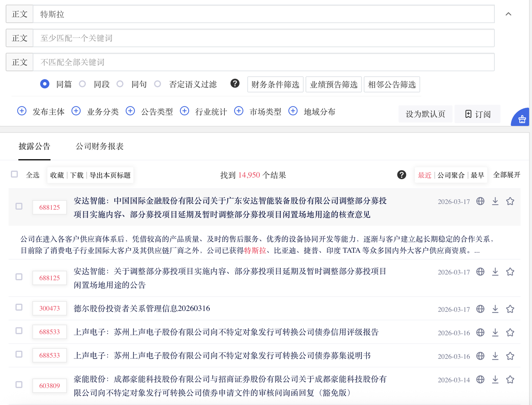The image size is (532, 405).
Task: Open web view for 安达智能核查意见 announcement
Action: (x=480, y=201)
